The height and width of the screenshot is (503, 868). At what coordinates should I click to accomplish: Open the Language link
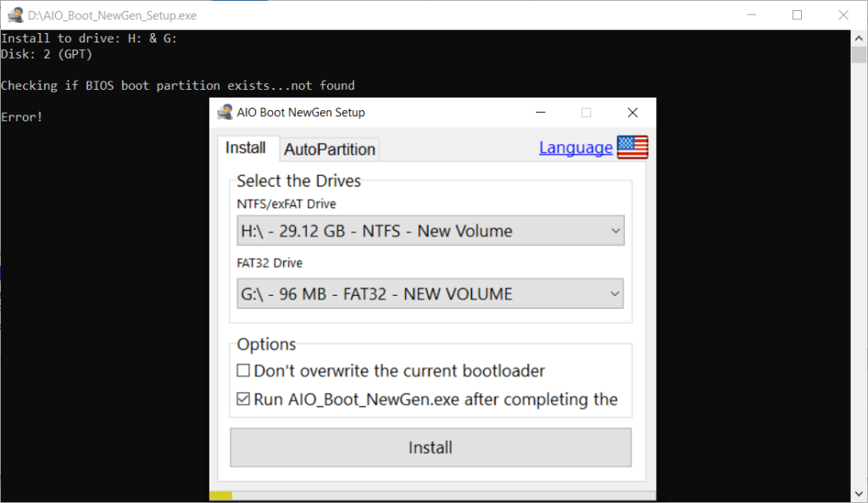576,147
